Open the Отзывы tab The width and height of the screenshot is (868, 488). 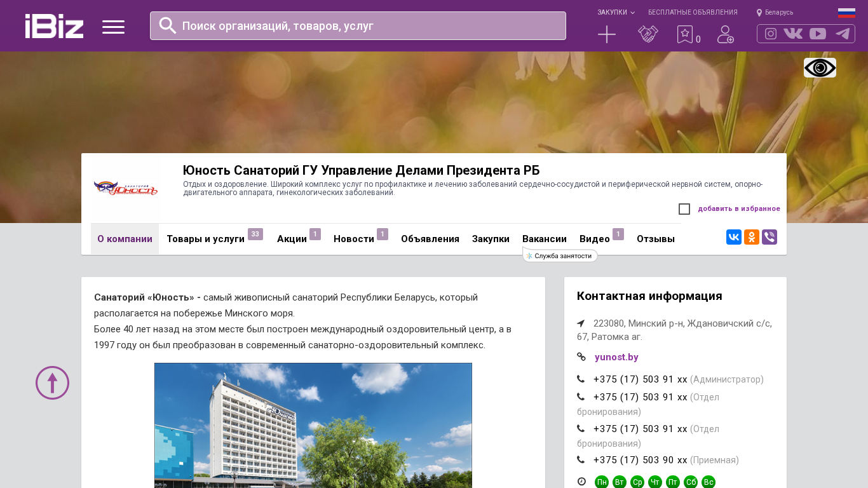click(656, 239)
